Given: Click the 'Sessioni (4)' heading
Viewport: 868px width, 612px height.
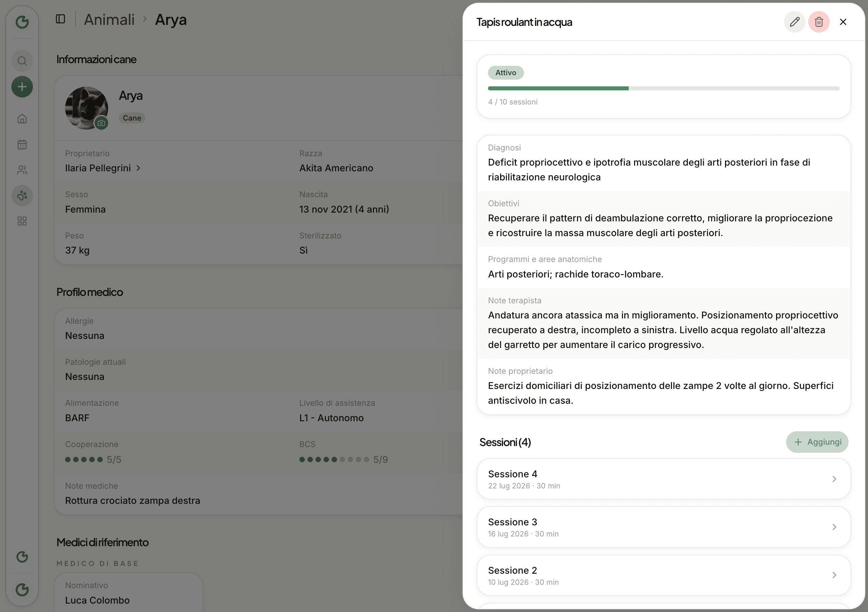Looking at the screenshot, I should pyautogui.click(x=505, y=442).
